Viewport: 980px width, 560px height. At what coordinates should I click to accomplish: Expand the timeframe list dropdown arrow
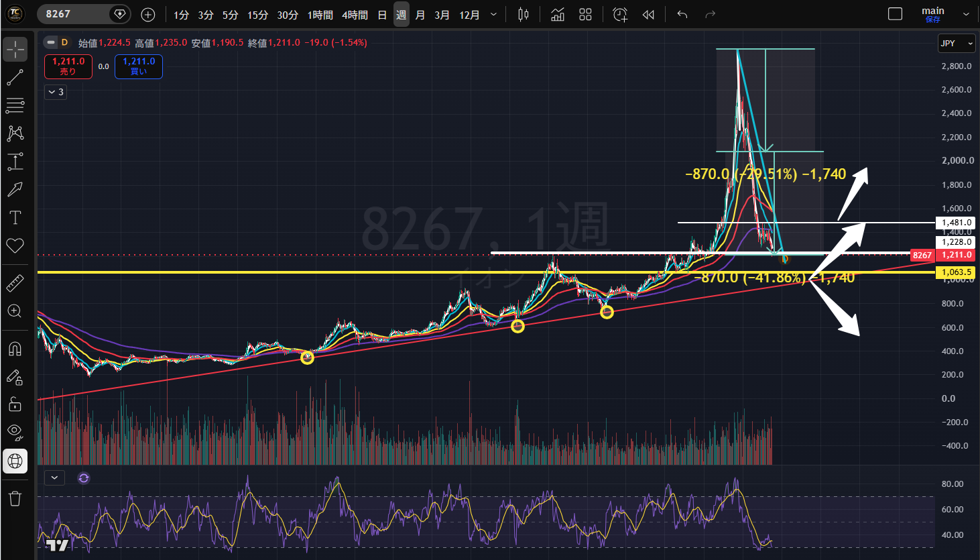pyautogui.click(x=494, y=15)
